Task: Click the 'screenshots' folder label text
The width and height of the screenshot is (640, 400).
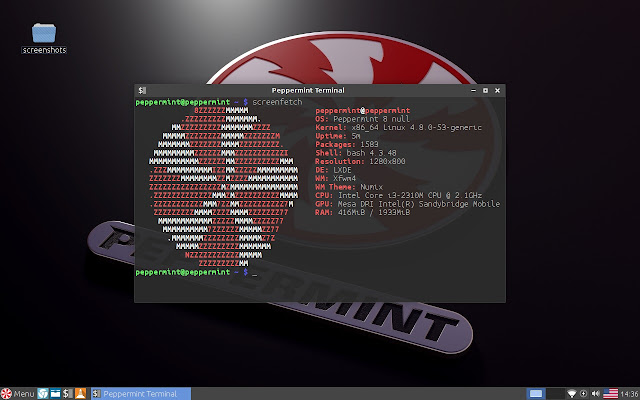Action: [x=44, y=50]
